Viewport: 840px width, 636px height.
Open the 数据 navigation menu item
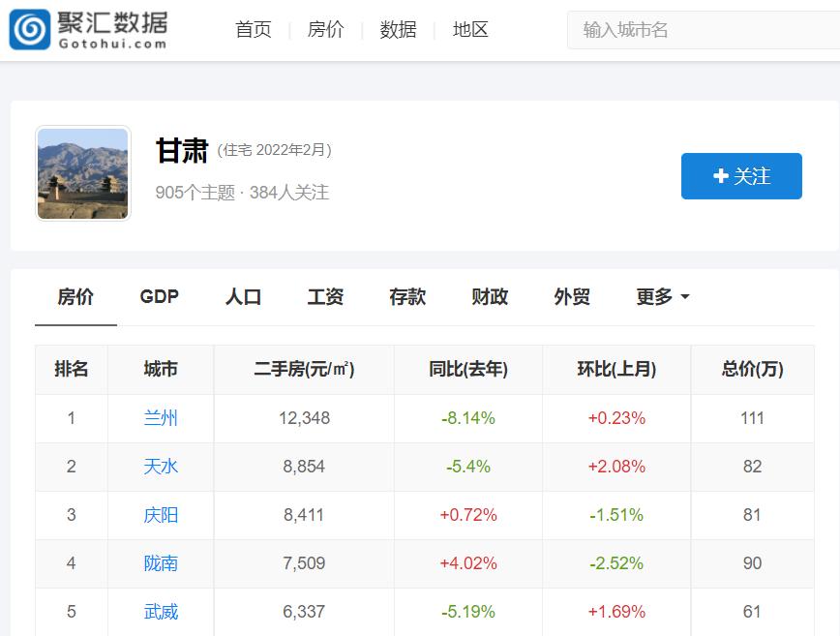[397, 30]
